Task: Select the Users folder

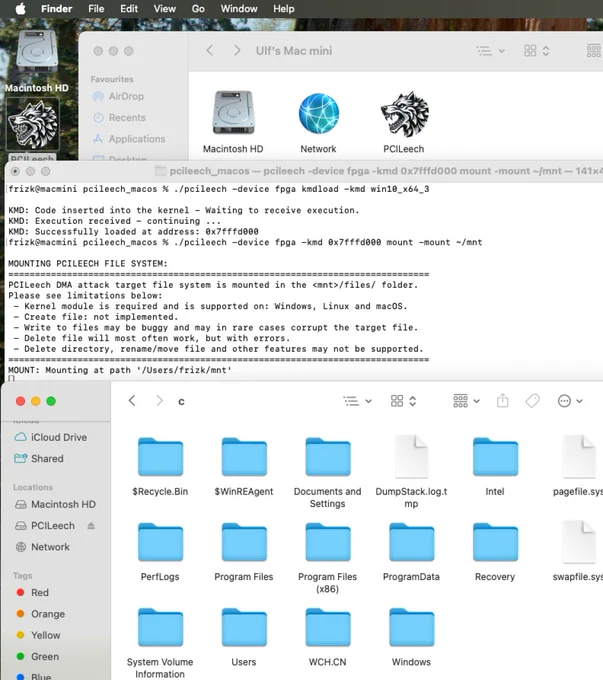Action: click(244, 637)
